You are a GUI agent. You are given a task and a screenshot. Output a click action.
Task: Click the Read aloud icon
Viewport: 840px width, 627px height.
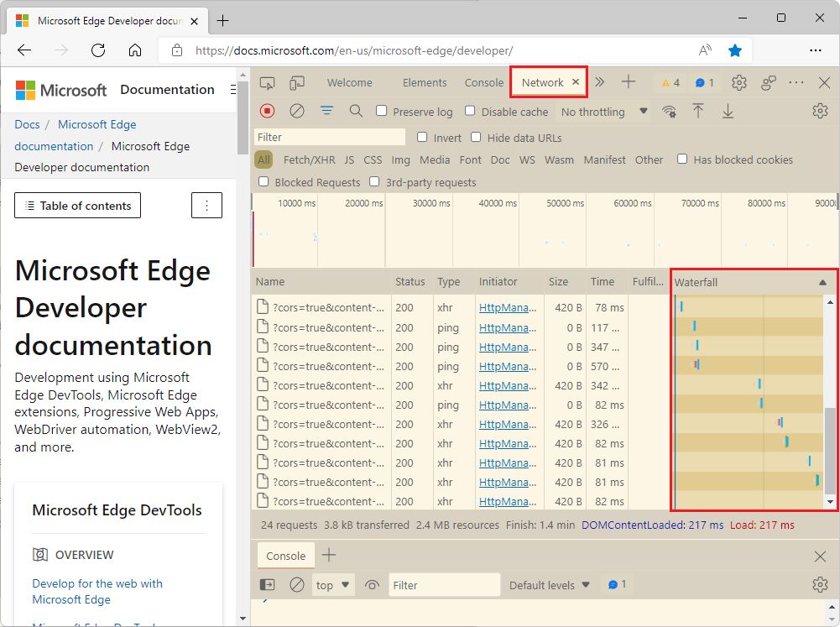point(705,50)
